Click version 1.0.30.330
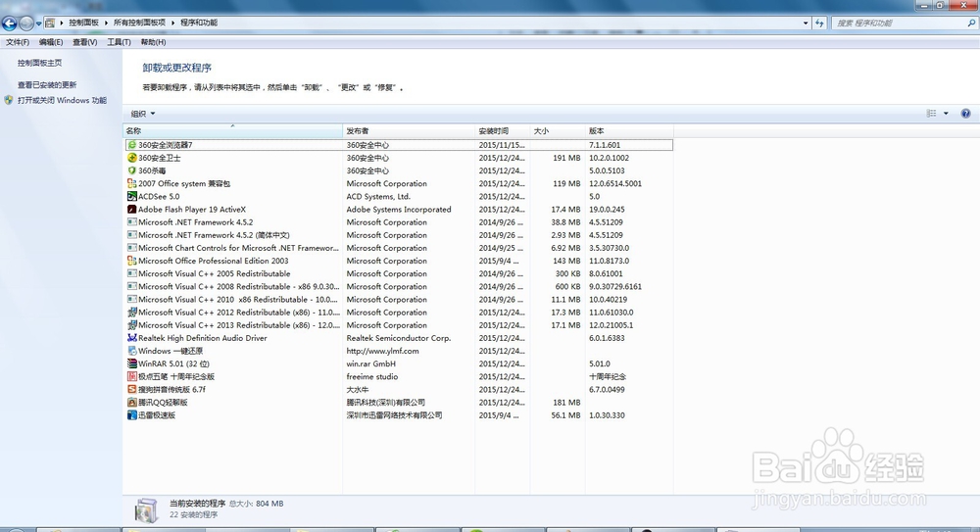The image size is (980, 532). [x=607, y=415]
